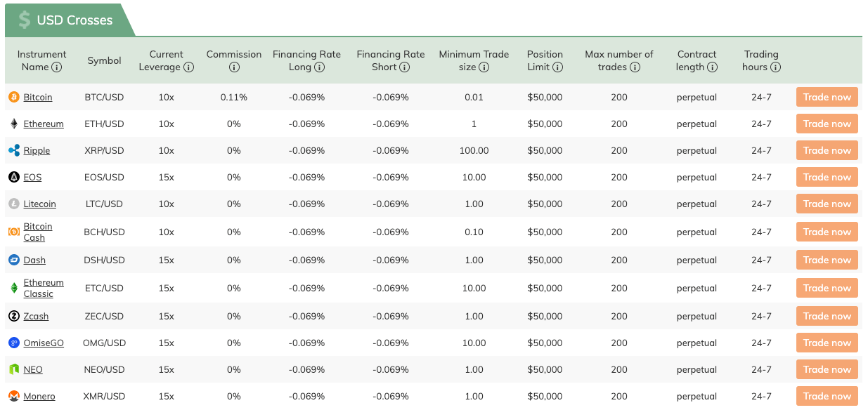Open the EOS instrument link
Viewport: 868px width, 410px height.
point(32,177)
